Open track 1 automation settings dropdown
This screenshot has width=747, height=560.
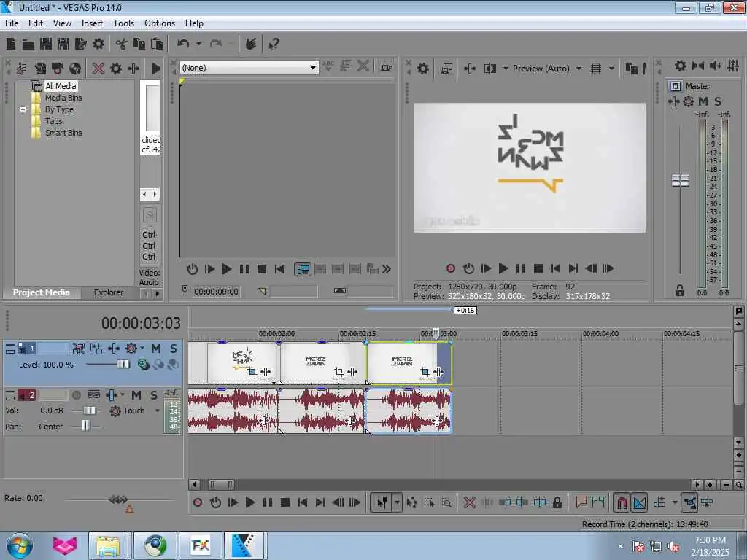click(x=142, y=348)
